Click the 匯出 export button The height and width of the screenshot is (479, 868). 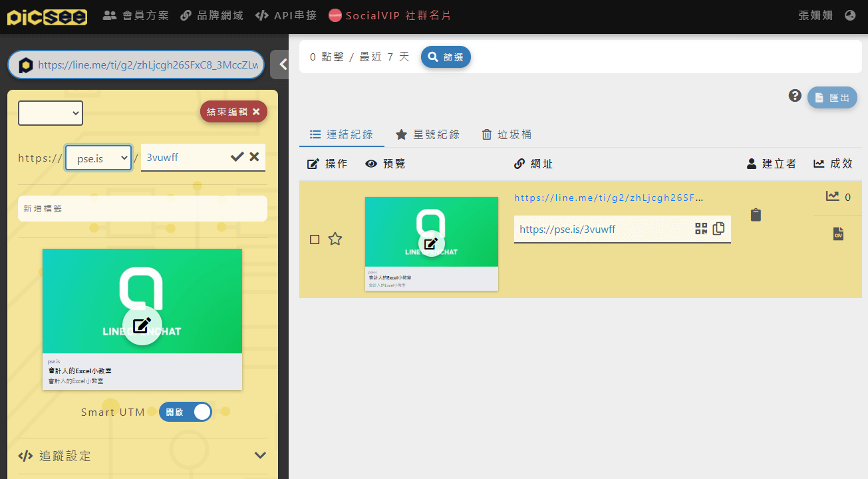832,98
